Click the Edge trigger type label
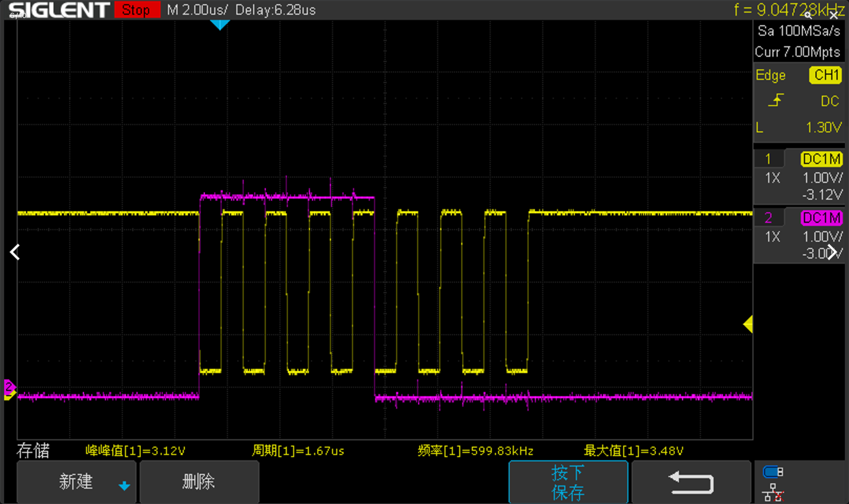This screenshot has width=849, height=504. (x=771, y=75)
